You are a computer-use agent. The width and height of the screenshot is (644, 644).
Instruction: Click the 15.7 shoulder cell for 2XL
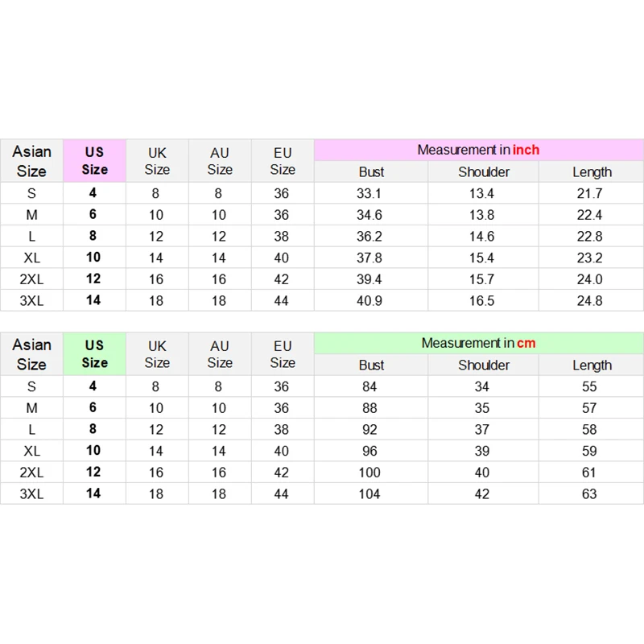(482, 279)
